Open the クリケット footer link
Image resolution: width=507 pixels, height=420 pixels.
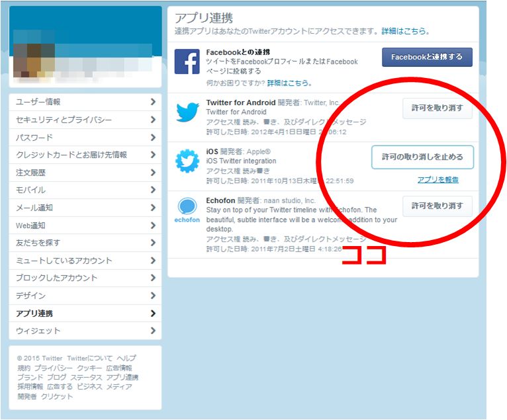(x=57, y=396)
